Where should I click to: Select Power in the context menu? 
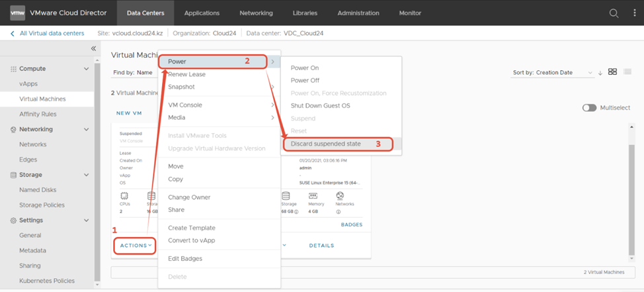pos(212,62)
